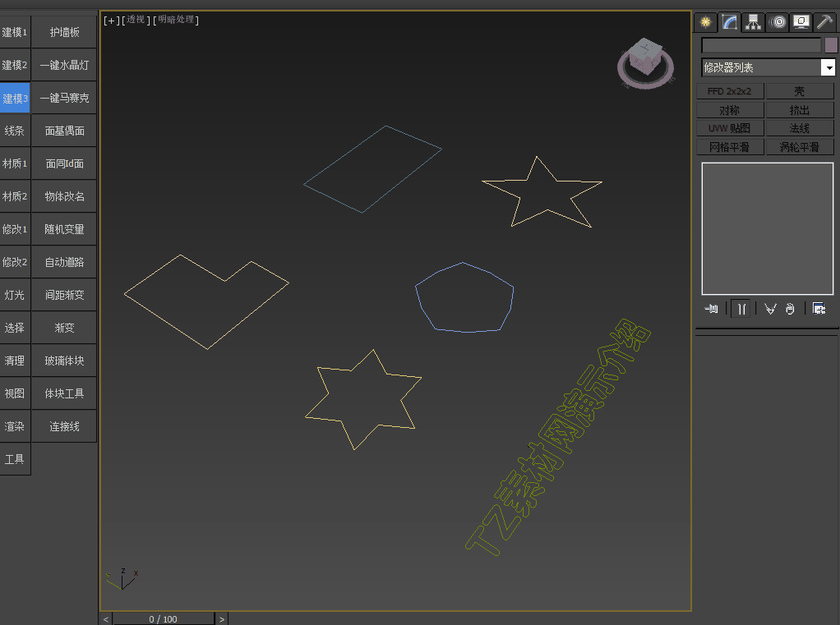Open the 透视 viewport view menu
Image resolution: width=840 pixels, height=625 pixels.
tap(136, 21)
